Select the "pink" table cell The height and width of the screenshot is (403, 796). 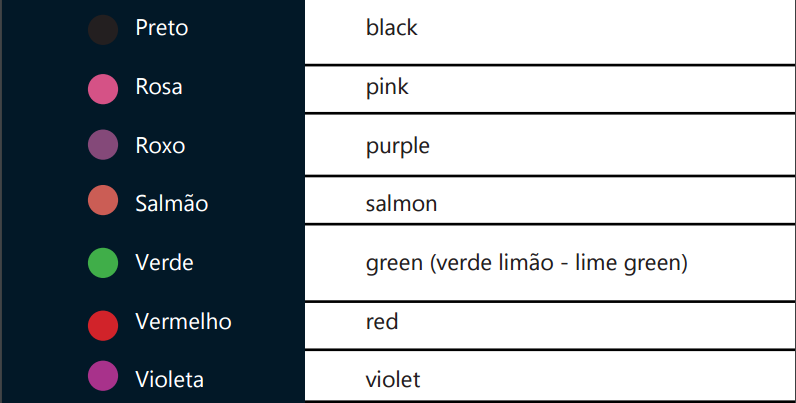549,88
